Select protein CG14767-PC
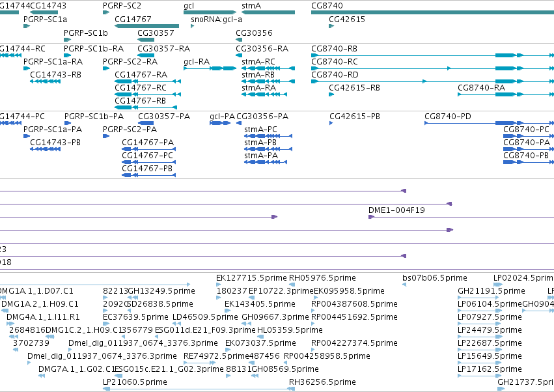Screen dimensions: 554x392 tap(148, 162)
